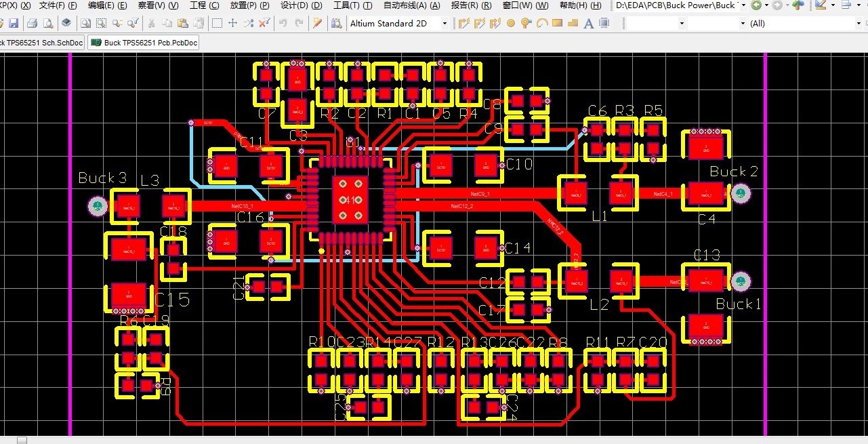Screen dimensions: 868x444
Task: Click the Rubber Stamp paste icon
Action: [198, 23]
